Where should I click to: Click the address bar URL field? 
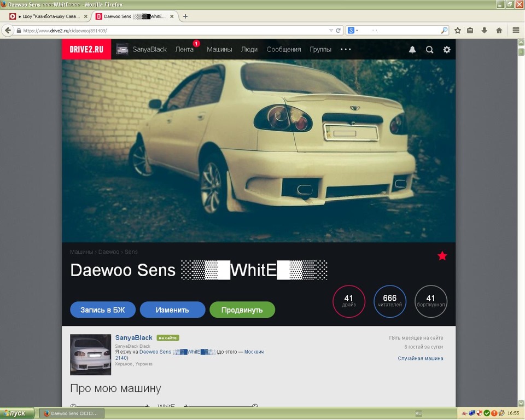click(x=174, y=31)
